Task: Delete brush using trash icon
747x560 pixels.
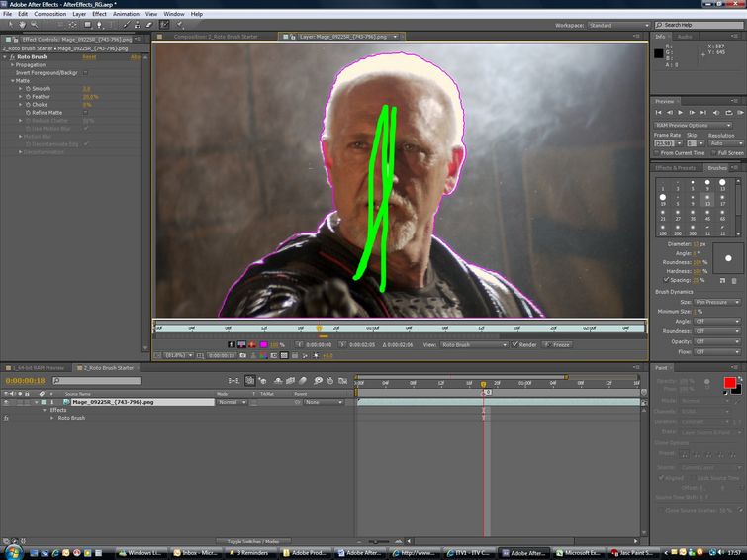Action: click(x=734, y=281)
